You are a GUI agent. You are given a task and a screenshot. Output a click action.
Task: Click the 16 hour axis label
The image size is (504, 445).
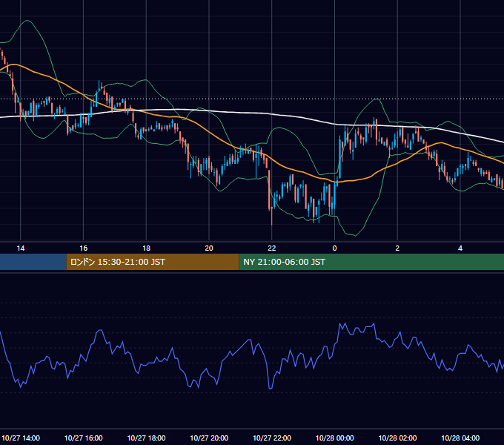(83, 248)
